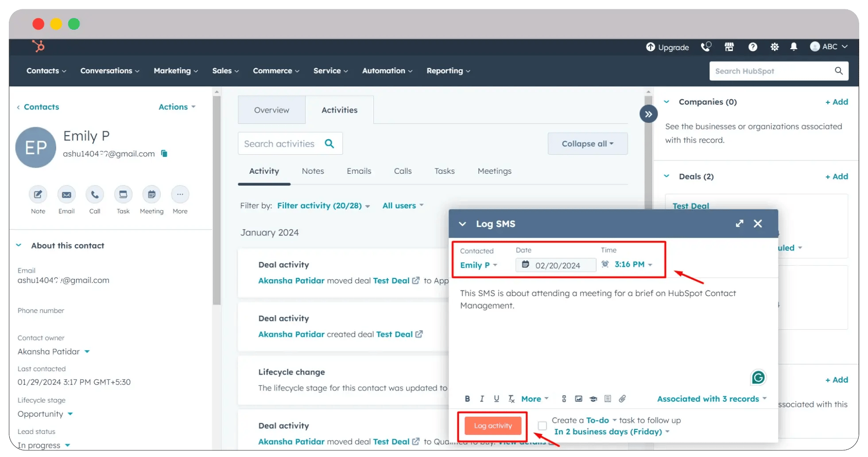Apply bold formatting in the SMS editor
This screenshot has height=457, width=868.
pyautogui.click(x=467, y=398)
